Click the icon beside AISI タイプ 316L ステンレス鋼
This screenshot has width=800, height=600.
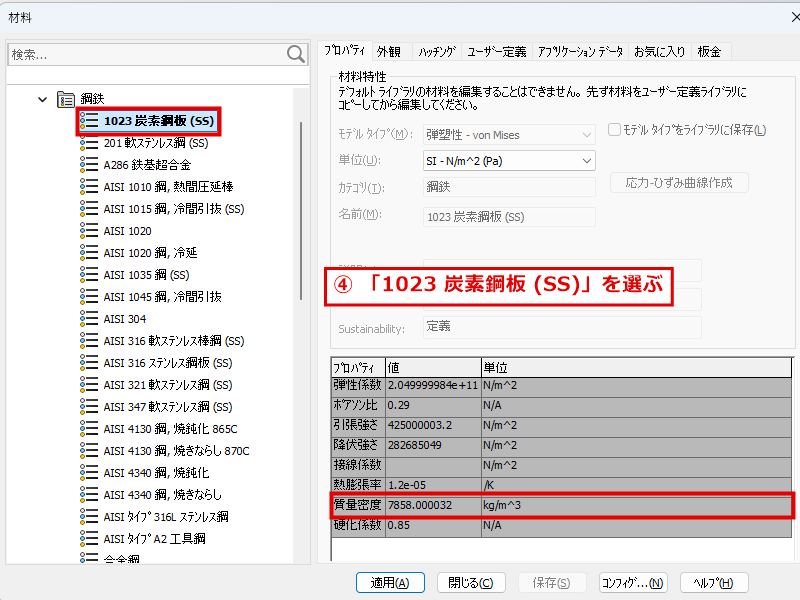(89, 517)
